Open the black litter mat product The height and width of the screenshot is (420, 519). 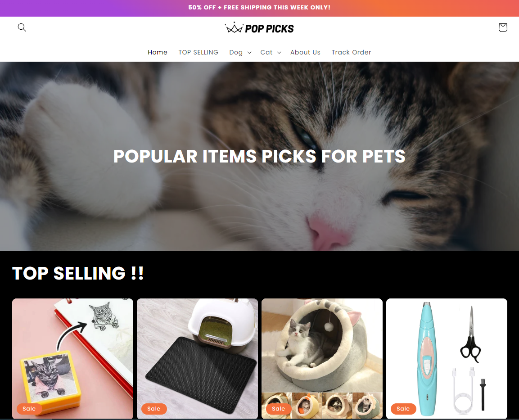coord(197,358)
